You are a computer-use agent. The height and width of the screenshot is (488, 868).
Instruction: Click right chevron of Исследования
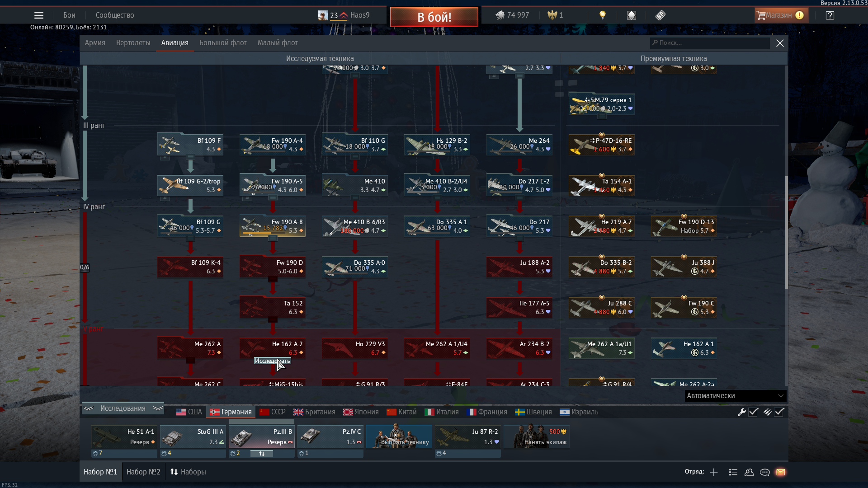[x=158, y=408]
